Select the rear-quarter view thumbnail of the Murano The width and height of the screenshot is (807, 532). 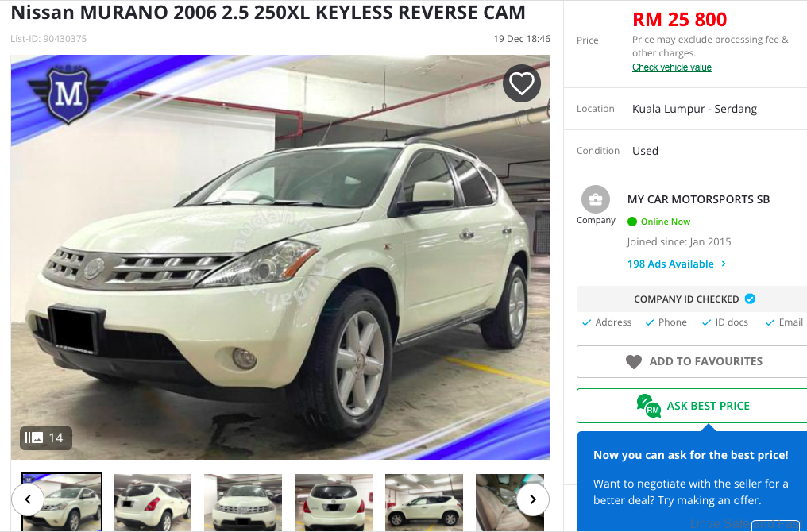click(153, 502)
